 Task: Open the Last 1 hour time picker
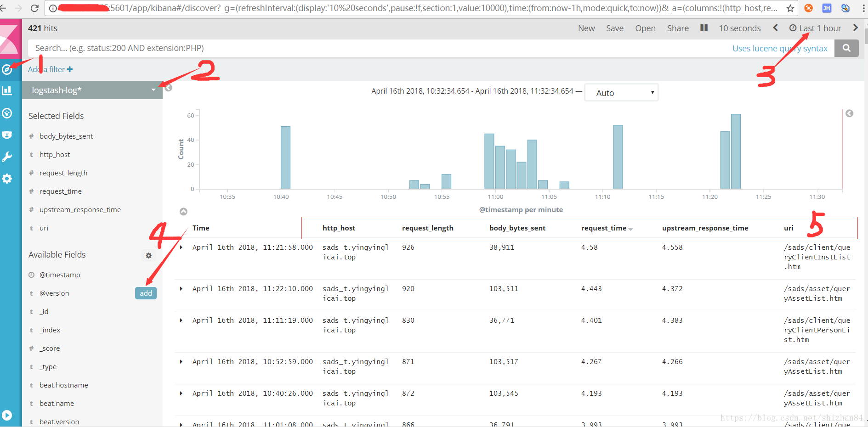[x=815, y=28]
